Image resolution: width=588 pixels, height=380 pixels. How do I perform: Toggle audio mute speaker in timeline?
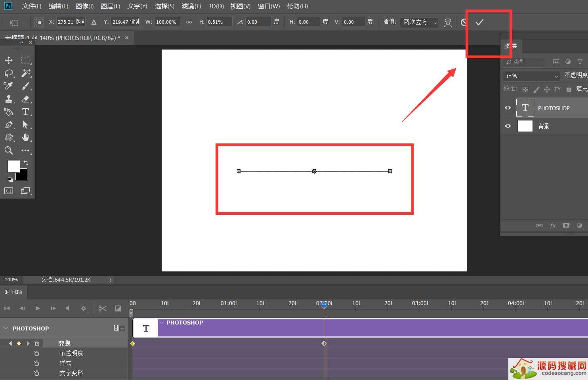(x=67, y=308)
